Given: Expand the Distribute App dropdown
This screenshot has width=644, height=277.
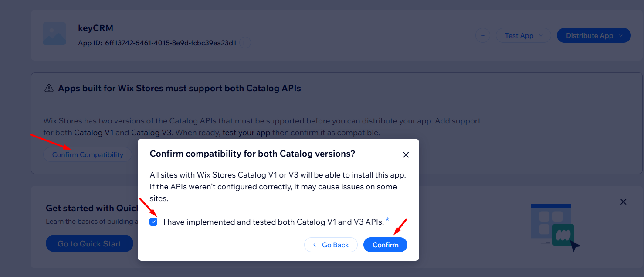Looking at the screenshot, I should pos(593,36).
